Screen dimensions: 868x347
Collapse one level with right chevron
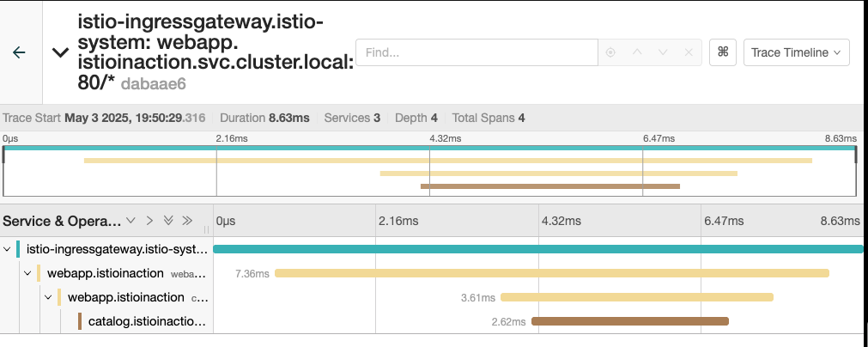coord(149,221)
